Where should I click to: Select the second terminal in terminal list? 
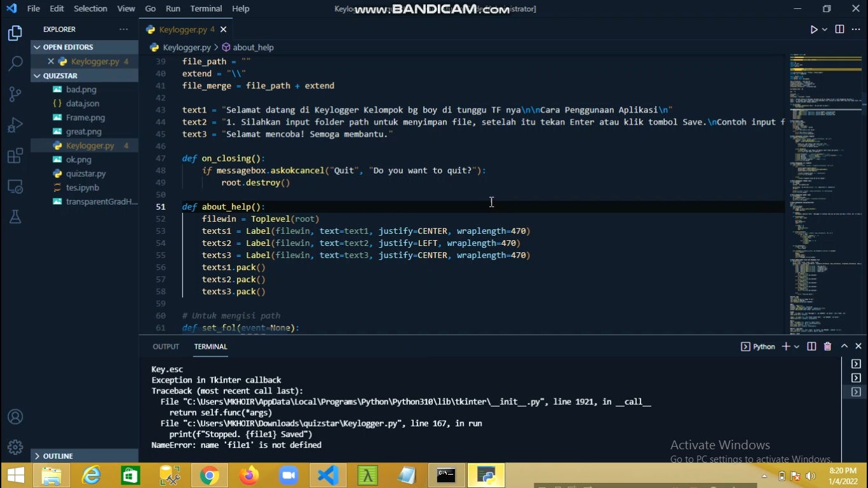click(856, 378)
